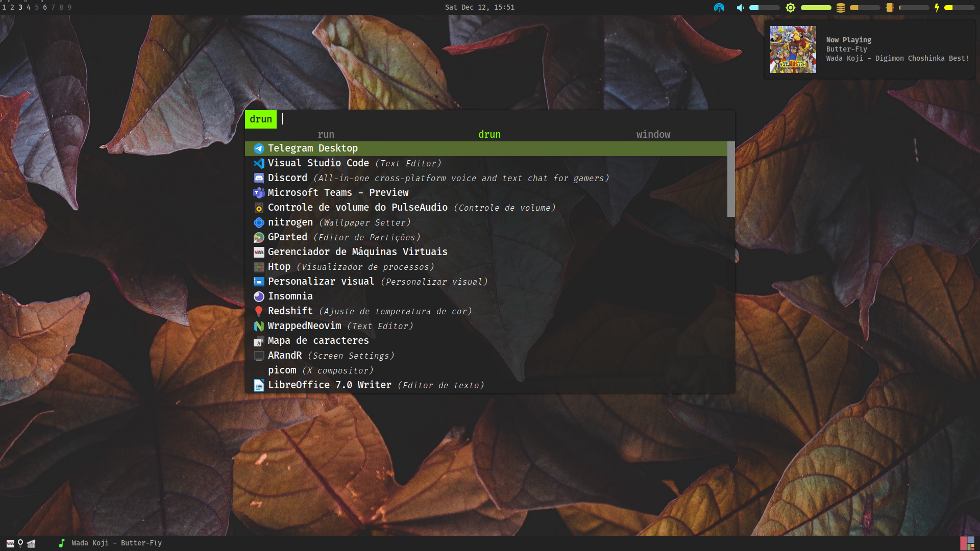Click the battery level bar in top bar
Image resolution: width=980 pixels, height=551 pixels.
point(960,8)
